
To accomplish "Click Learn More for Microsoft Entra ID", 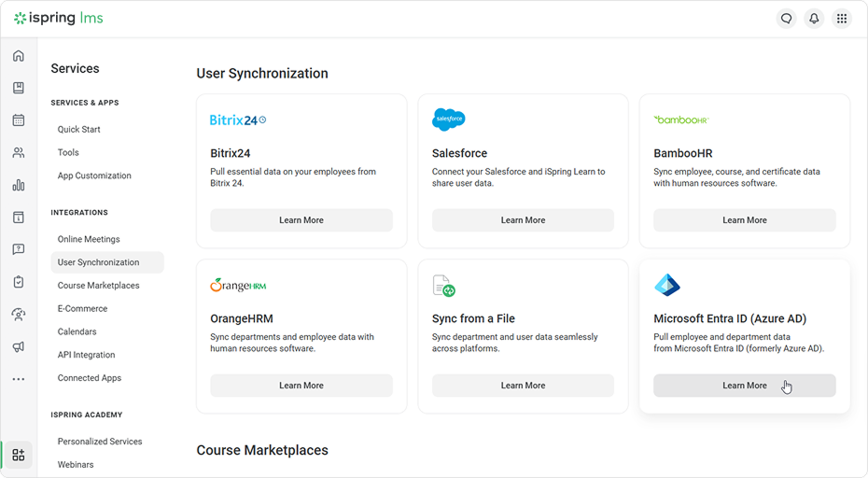I will 744,386.
